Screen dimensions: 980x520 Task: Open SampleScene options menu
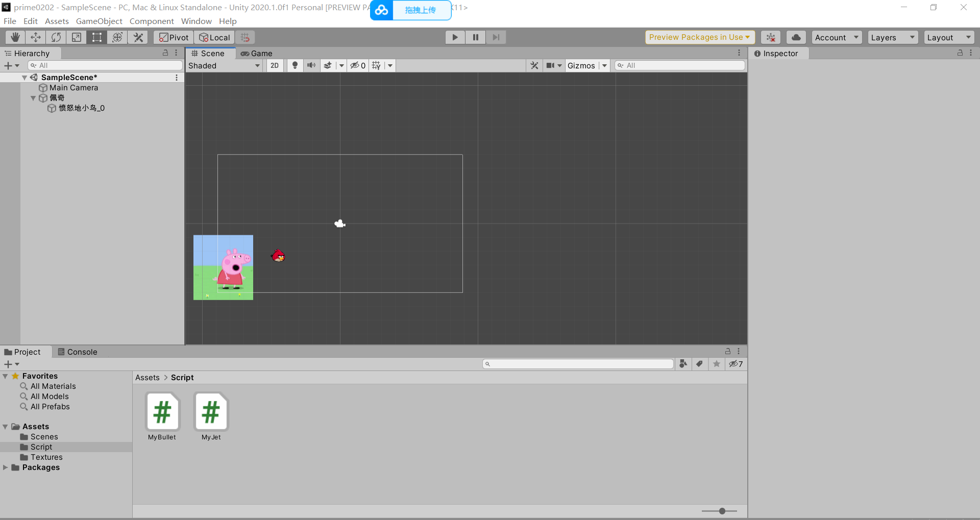coord(177,78)
